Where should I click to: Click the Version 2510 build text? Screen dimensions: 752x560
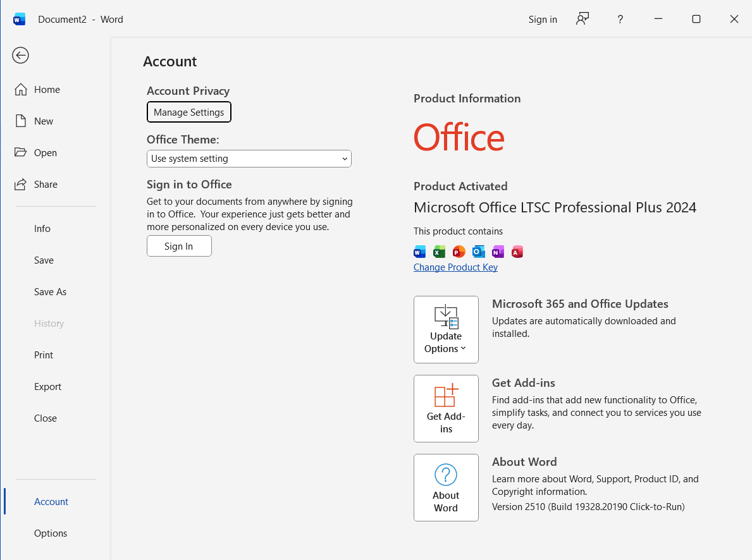point(588,507)
